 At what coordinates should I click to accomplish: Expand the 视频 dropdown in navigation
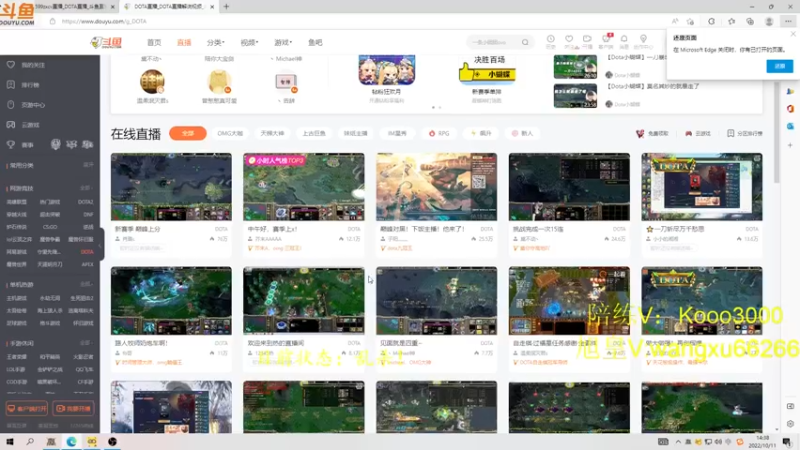(x=249, y=42)
